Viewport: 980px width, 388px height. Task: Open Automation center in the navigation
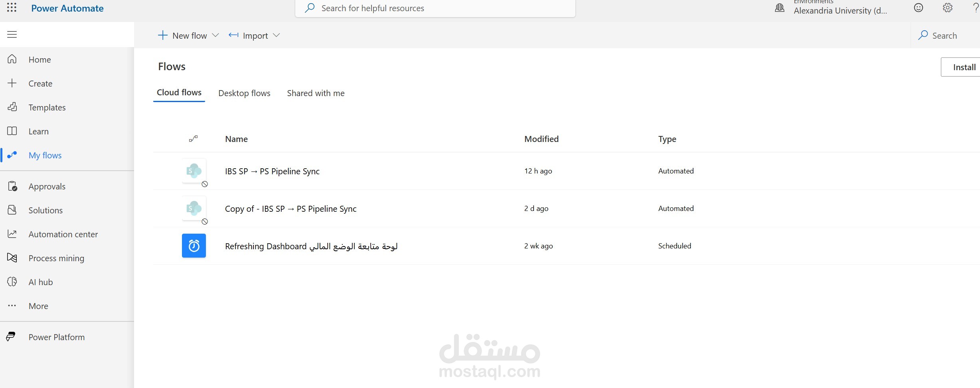tap(63, 234)
